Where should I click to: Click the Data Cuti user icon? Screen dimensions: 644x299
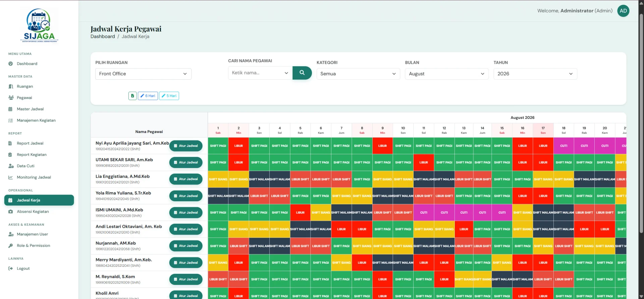coord(11,166)
